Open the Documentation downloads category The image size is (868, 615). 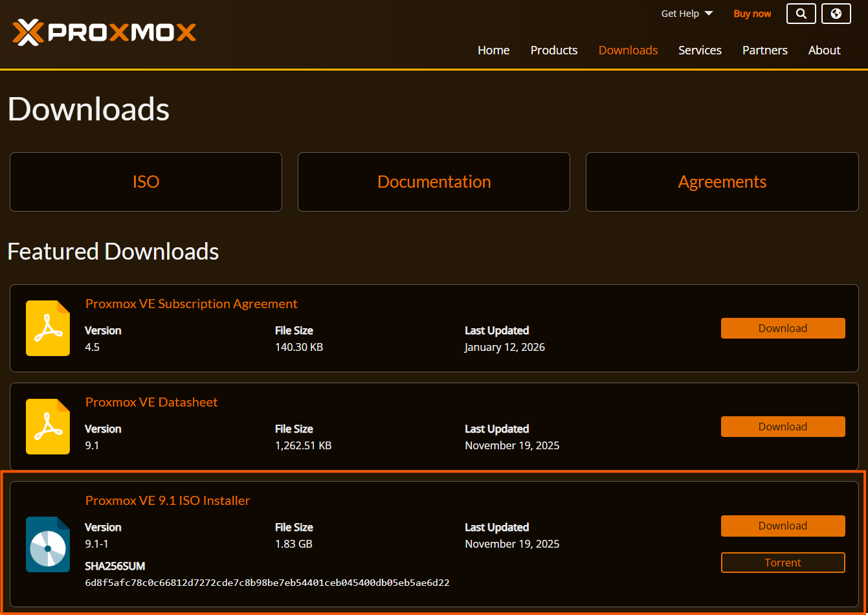coord(434,182)
